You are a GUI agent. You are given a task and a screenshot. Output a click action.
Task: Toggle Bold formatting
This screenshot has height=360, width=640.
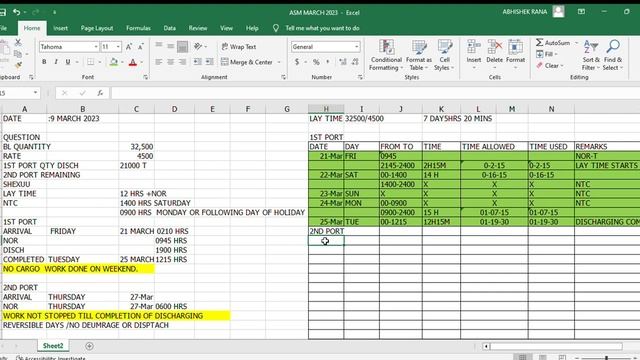(44, 62)
